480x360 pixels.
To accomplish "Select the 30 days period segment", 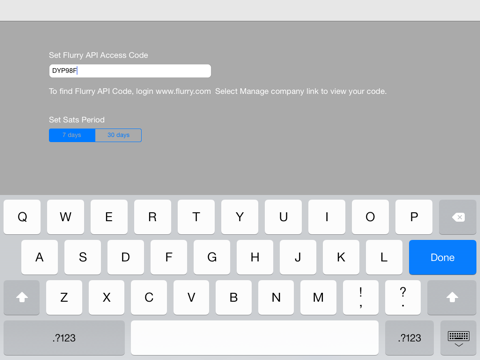I will [x=118, y=135].
